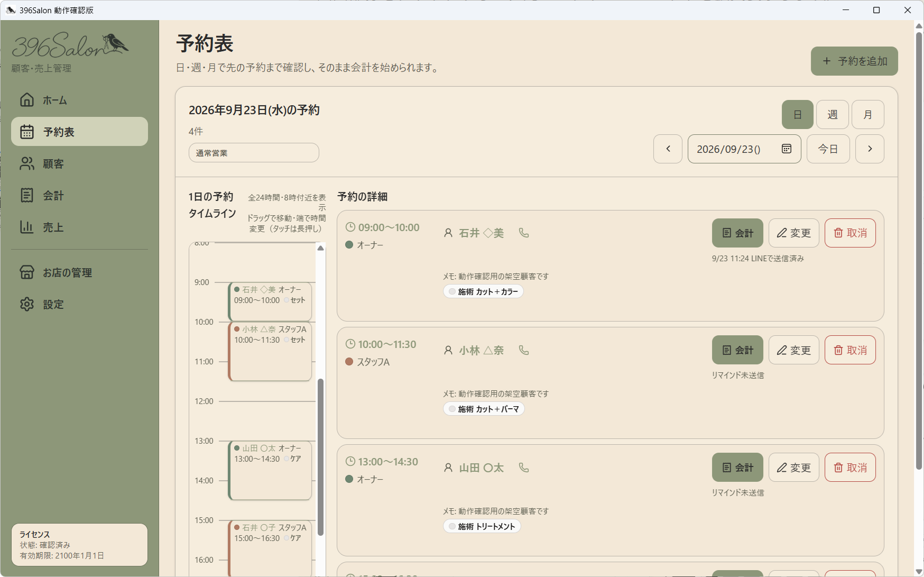Click the phone icon beside 小林 △奈
The image size is (924, 577).
[x=524, y=350]
